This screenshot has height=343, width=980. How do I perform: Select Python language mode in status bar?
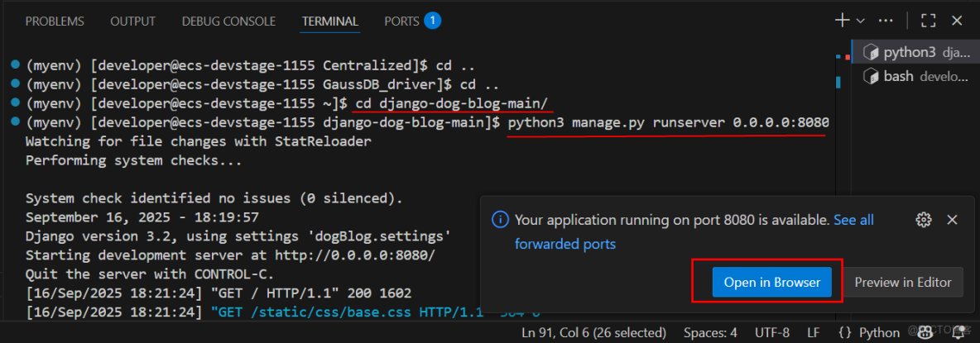point(869,332)
